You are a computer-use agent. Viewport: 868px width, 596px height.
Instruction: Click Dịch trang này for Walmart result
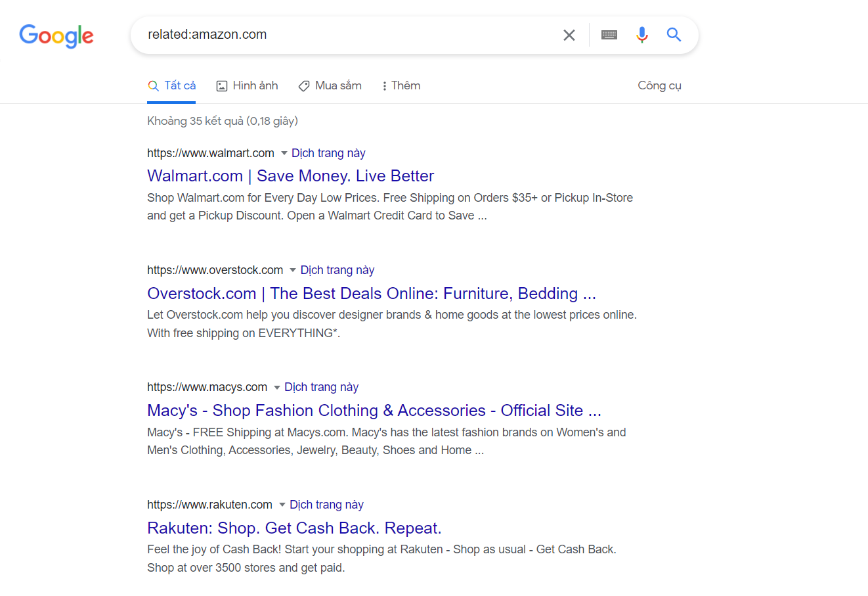[x=328, y=153]
